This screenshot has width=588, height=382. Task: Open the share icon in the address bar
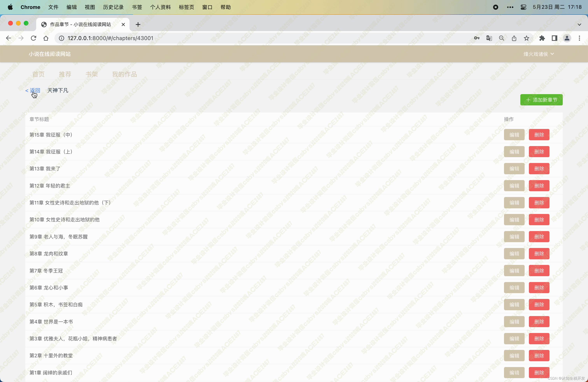coord(514,38)
